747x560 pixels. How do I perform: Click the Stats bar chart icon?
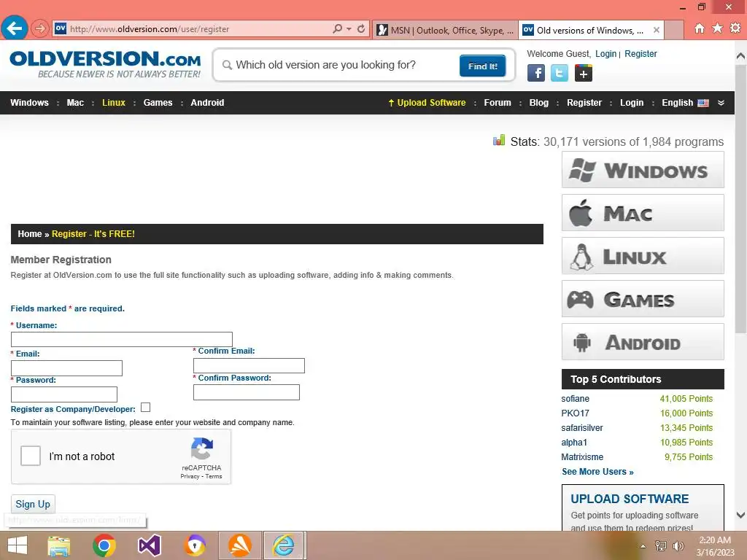tap(499, 140)
